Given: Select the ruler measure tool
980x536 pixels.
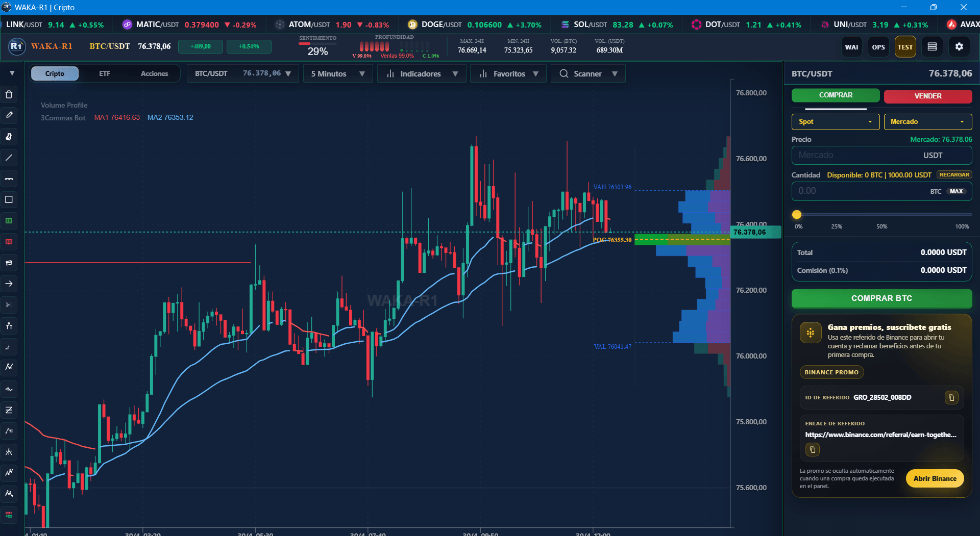Looking at the screenshot, I should tap(9, 178).
